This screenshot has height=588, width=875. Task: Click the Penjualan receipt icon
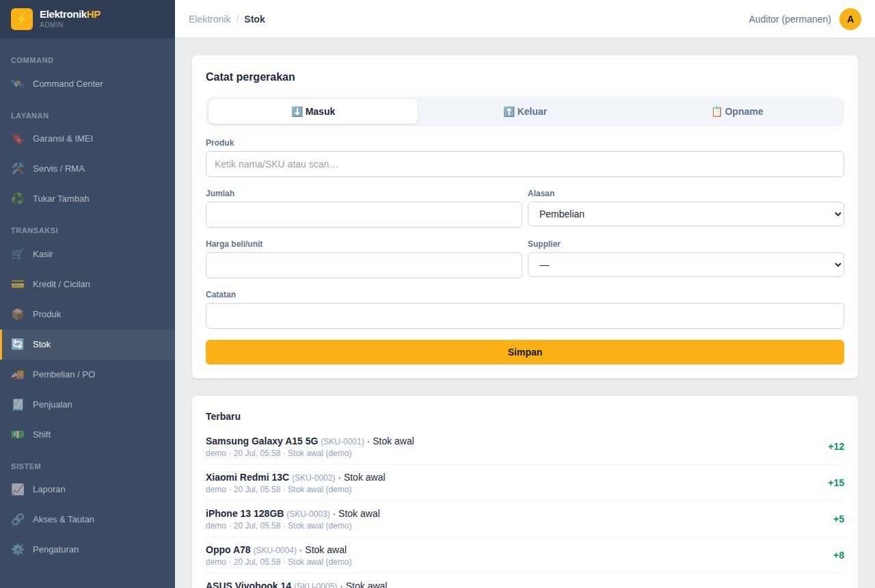click(x=18, y=405)
